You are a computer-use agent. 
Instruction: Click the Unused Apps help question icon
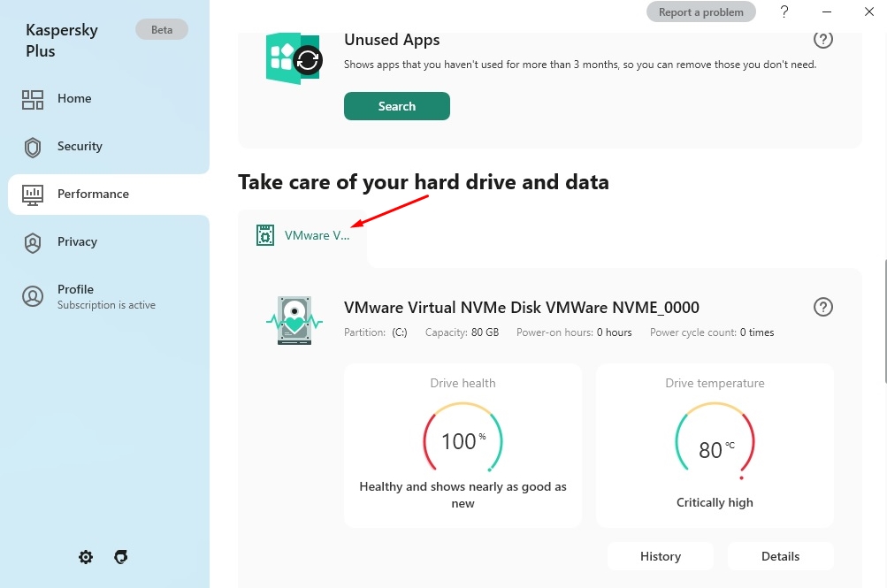coord(822,40)
